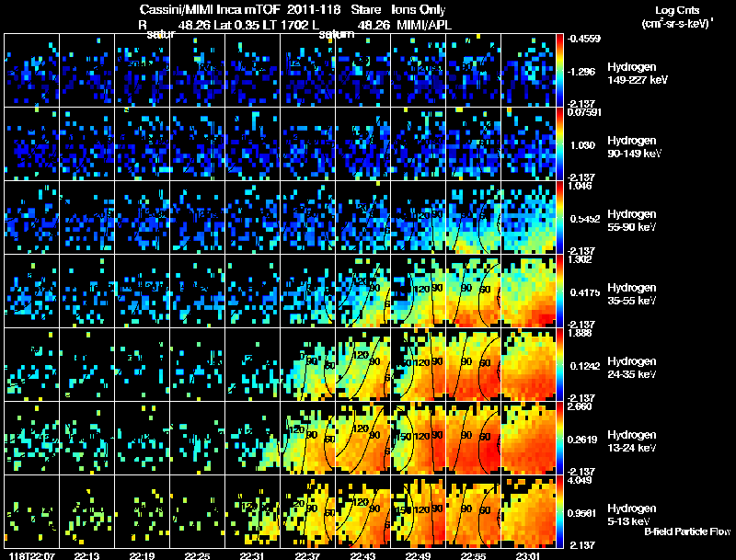Screen dimensions: 736x560
Task: Click the 22:49 time label
Action: 418,555
